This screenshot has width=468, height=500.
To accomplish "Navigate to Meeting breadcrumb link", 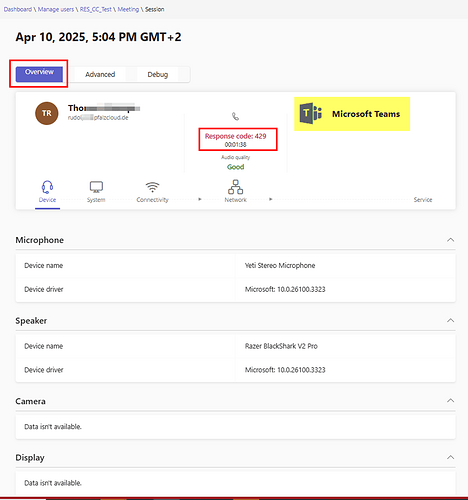I will [128, 9].
